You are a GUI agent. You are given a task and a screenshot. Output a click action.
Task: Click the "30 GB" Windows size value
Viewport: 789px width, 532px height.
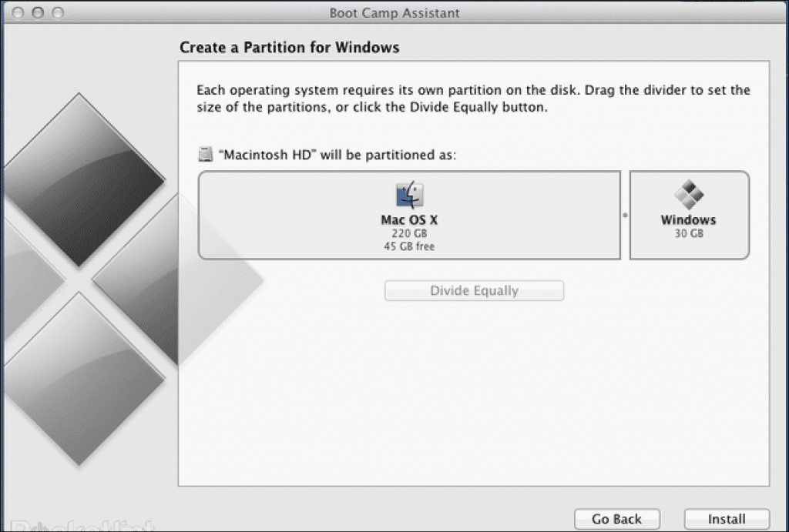[689, 233]
